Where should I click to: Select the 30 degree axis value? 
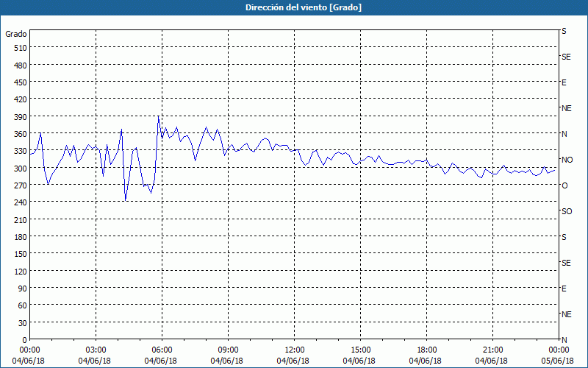(x=23, y=323)
